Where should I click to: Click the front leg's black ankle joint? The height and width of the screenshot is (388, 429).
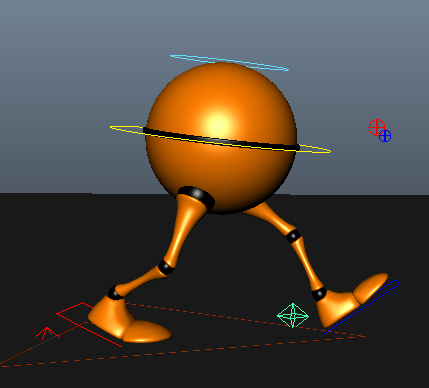click(x=115, y=293)
